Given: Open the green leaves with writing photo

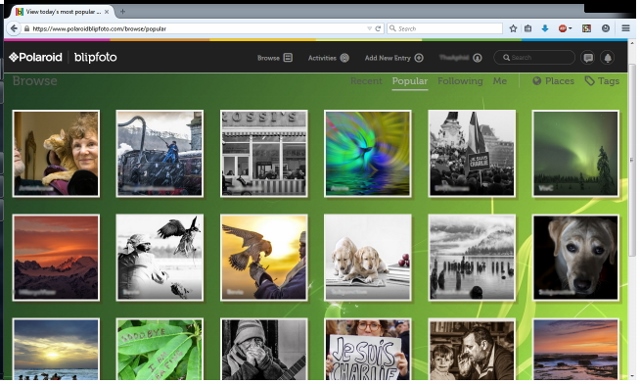Looking at the screenshot, I should coord(160,349).
